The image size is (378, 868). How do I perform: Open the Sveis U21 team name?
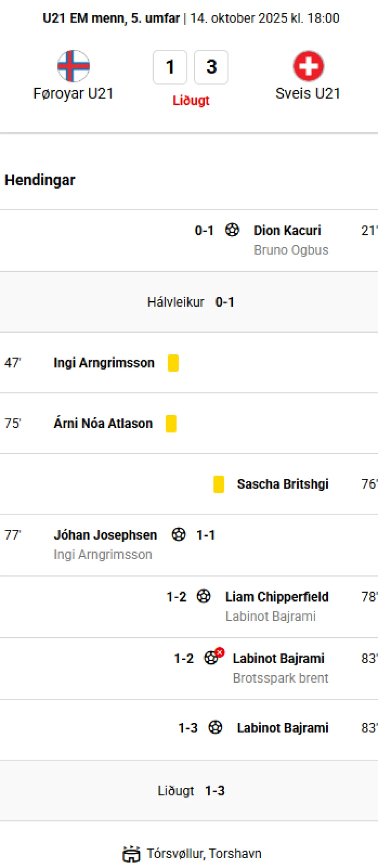[x=308, y=93]
